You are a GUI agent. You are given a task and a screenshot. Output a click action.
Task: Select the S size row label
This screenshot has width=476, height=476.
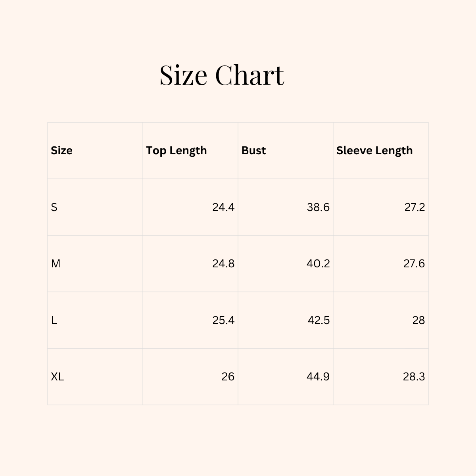54,207
